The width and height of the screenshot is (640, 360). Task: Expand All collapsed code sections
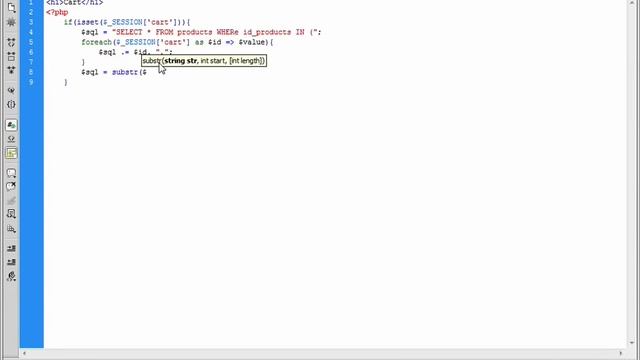(11, 70)
